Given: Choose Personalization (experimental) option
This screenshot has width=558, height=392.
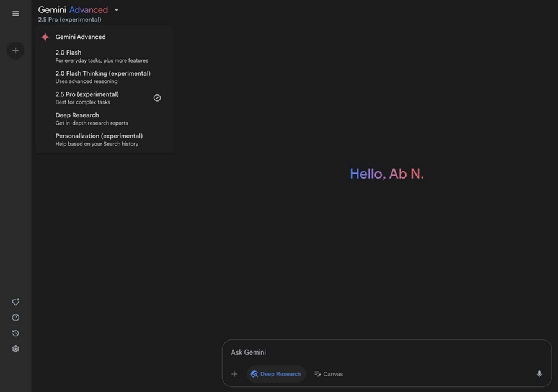Looking at the screenshot, I should click(104, 140).
